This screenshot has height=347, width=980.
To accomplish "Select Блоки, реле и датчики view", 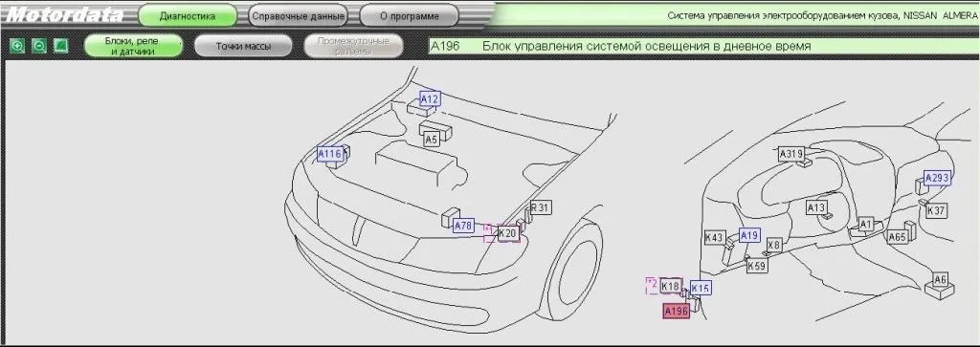I will point(132,46).
